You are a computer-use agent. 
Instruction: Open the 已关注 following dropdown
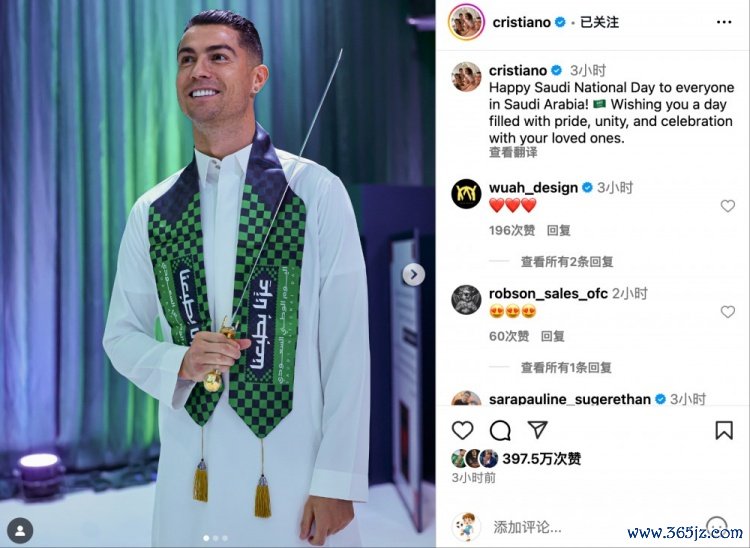[599, 22]
